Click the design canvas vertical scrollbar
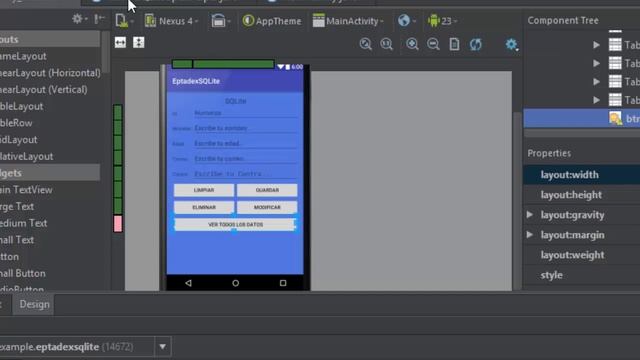Viewport: 640px width, 360px height. pyautogui.click(x=517, y=200)
